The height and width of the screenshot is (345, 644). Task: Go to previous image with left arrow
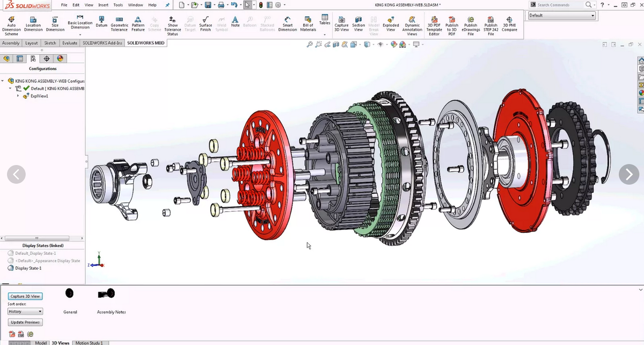pyautogui.click(x=16, y=174)
